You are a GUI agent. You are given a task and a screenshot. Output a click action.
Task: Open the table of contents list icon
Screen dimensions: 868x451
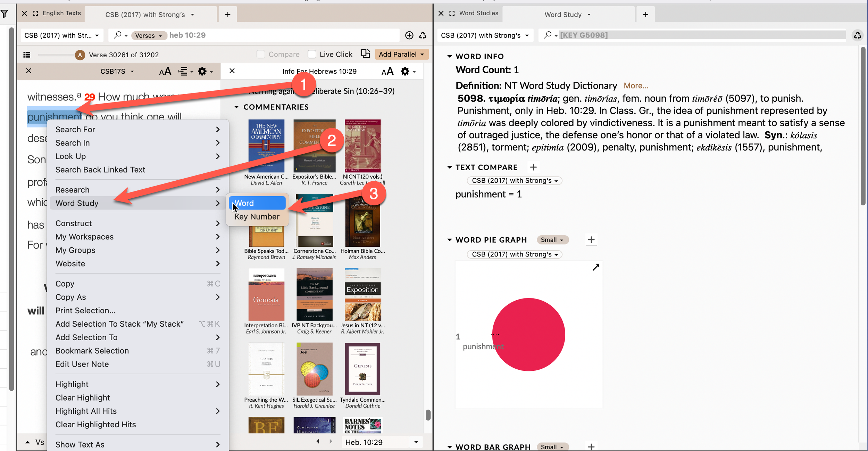pos(27,55)
